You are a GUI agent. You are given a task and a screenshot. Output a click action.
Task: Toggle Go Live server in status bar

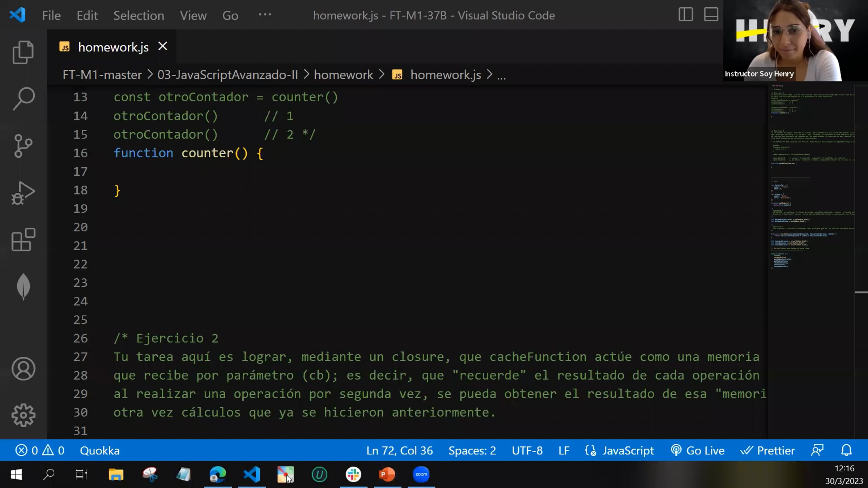698,450
